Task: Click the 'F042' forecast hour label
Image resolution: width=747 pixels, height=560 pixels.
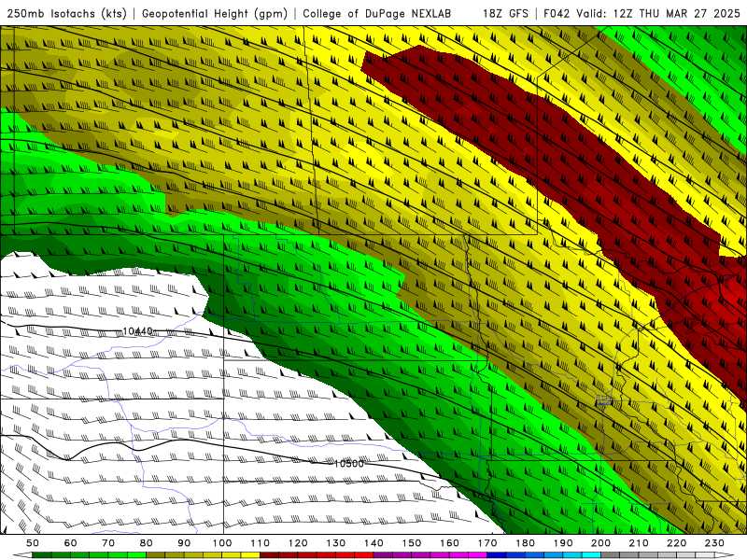Action: 557,13
